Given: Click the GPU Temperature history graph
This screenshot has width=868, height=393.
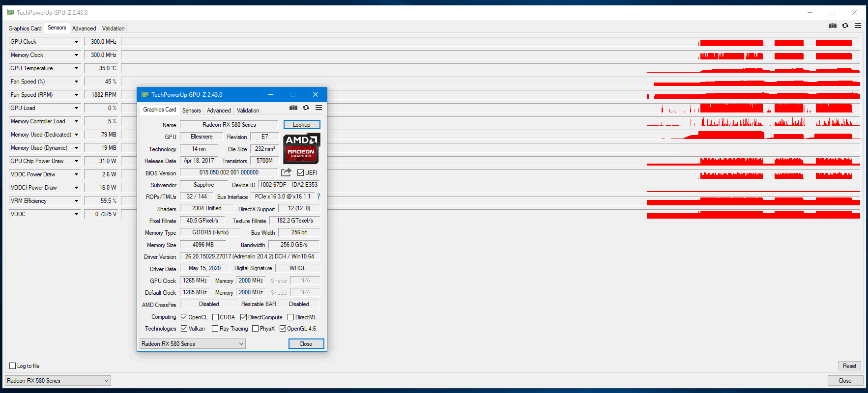Looking at the screenshot, I should point(491,68).
